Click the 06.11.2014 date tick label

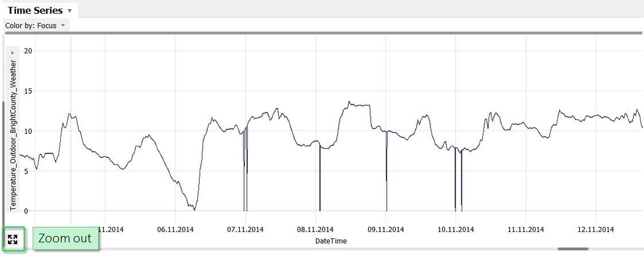(x=175, y=230)
